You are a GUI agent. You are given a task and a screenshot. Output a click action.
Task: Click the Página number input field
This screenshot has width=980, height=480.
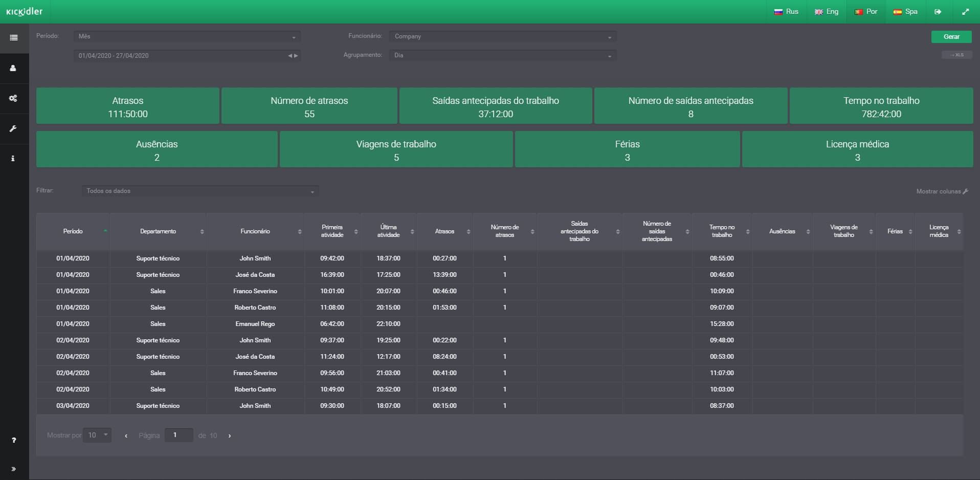179,435
